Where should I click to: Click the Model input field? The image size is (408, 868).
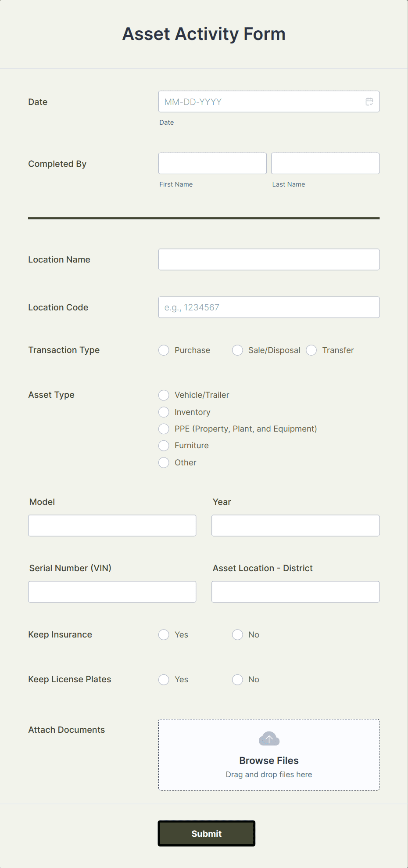pyautogui.click(x=112, y=526)
